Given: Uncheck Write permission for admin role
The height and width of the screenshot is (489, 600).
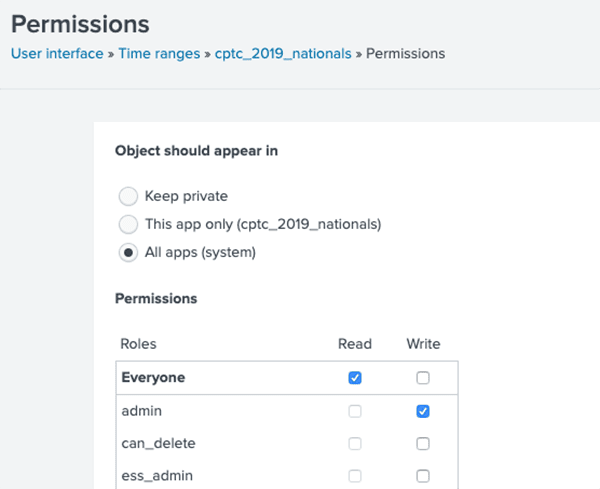Looking at the screenshot, I should coord(423,411).
